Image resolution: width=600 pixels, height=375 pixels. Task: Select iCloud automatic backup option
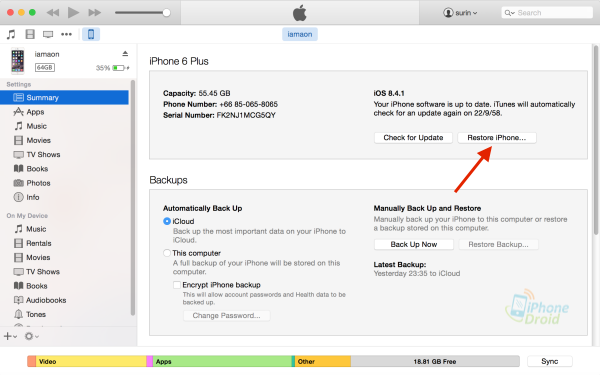click(167, 221)
